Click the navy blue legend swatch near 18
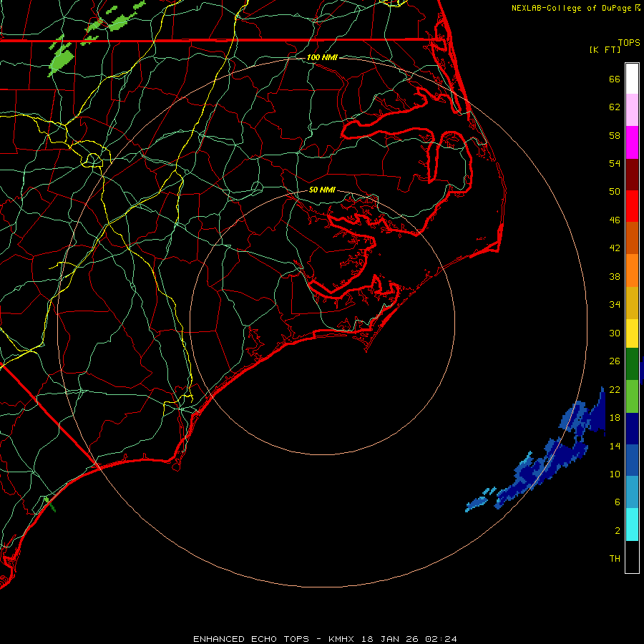Image resolution: width=644 pixels, height=644 pixels. (x=632, y=429)
